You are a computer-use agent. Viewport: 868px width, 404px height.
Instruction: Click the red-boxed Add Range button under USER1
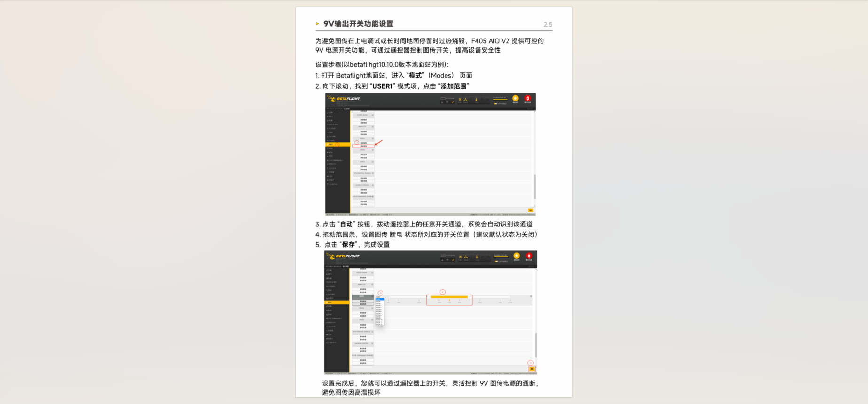tap(363, 146)
